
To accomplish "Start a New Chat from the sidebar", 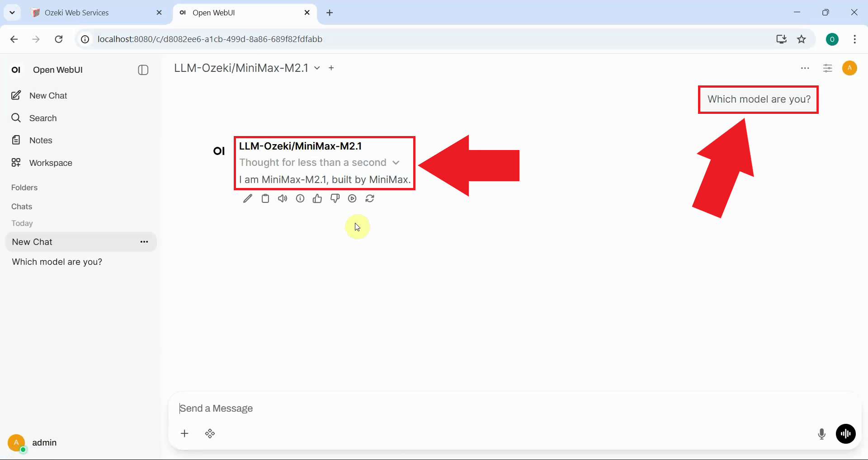I will 47,95.
